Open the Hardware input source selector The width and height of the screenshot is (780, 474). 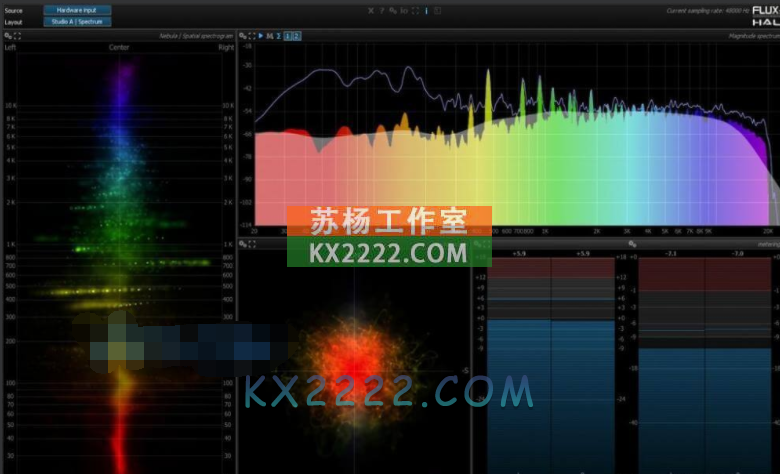(77, 10)
